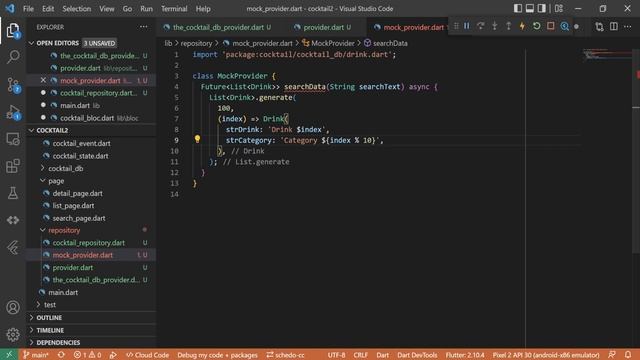Open notifications bell in status bar
Viewport: 640px width, 360px height.
(x=628, y=355)
